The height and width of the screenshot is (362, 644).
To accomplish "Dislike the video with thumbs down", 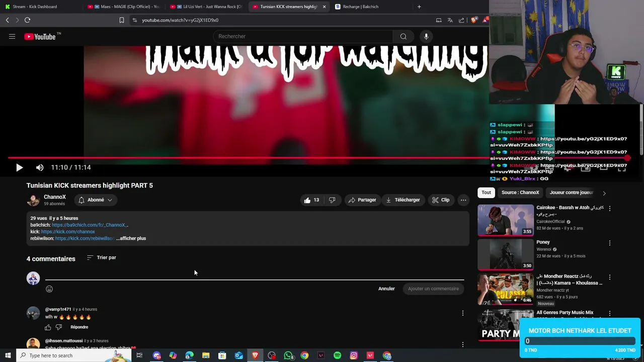I will (332, 200).
